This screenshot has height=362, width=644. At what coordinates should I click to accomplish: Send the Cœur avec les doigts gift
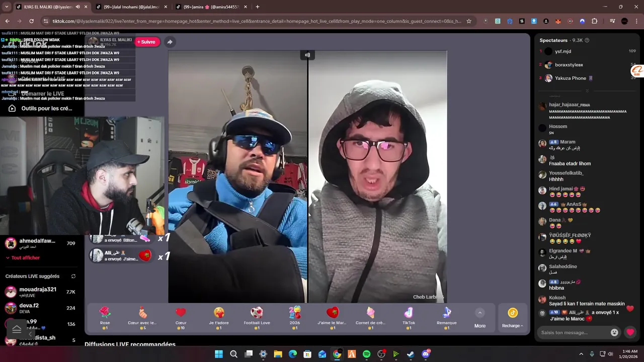(x=142, y=318)
